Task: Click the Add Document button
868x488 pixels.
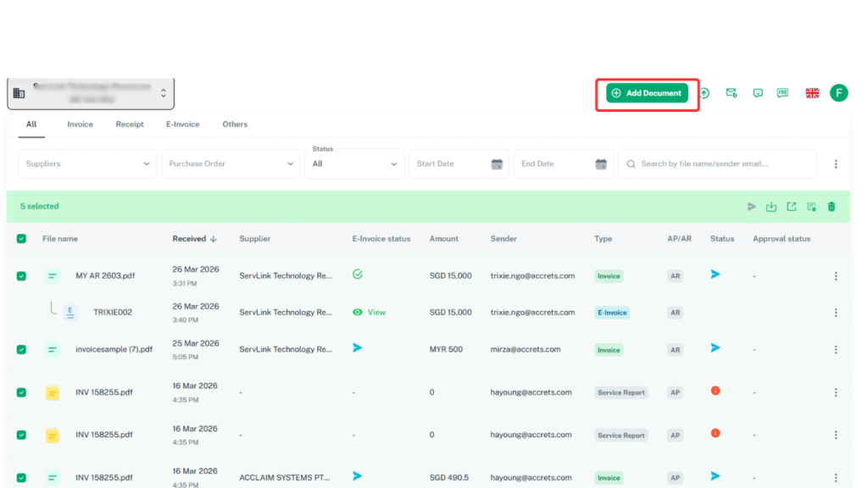Action: point(647,93)
